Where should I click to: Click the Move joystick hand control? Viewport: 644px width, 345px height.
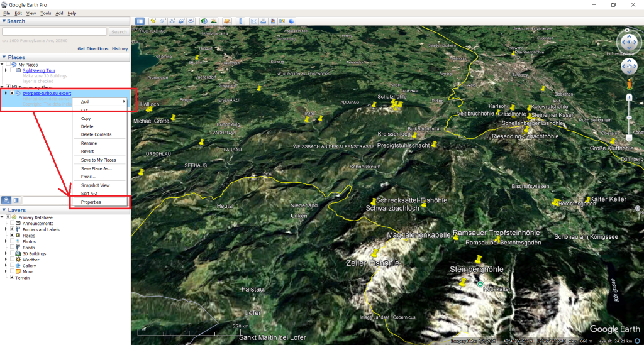(629, 67)
